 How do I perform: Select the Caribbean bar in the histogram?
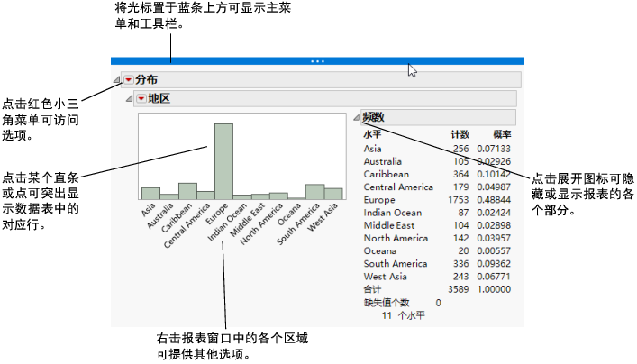[187, 191]
